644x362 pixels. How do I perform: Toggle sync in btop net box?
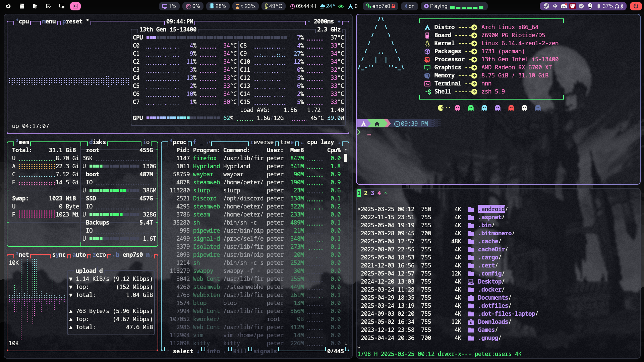59,255
